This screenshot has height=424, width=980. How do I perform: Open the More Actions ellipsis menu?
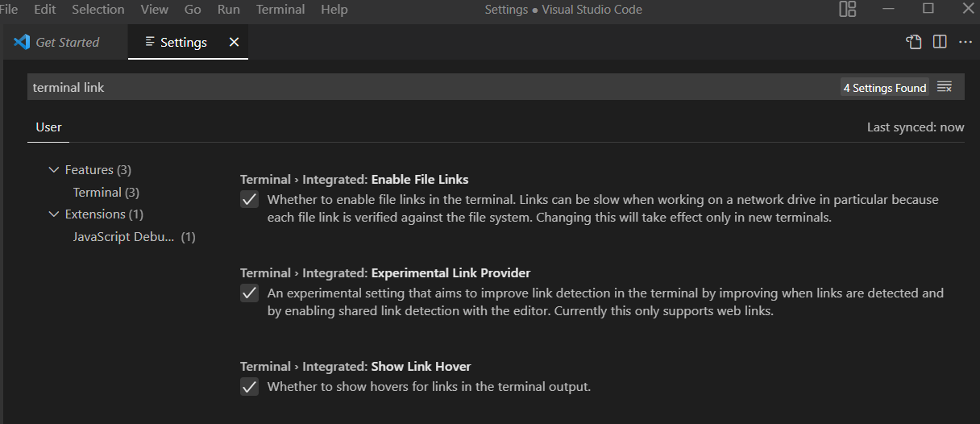coord(965,42)
